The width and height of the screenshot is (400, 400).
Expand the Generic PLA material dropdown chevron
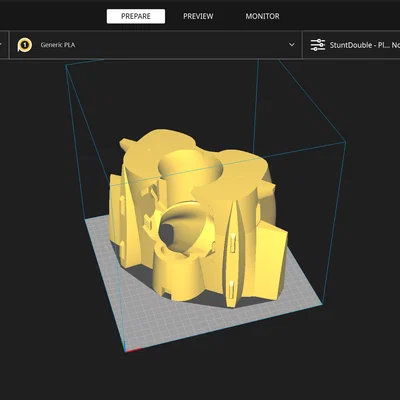tap(292, 45)
